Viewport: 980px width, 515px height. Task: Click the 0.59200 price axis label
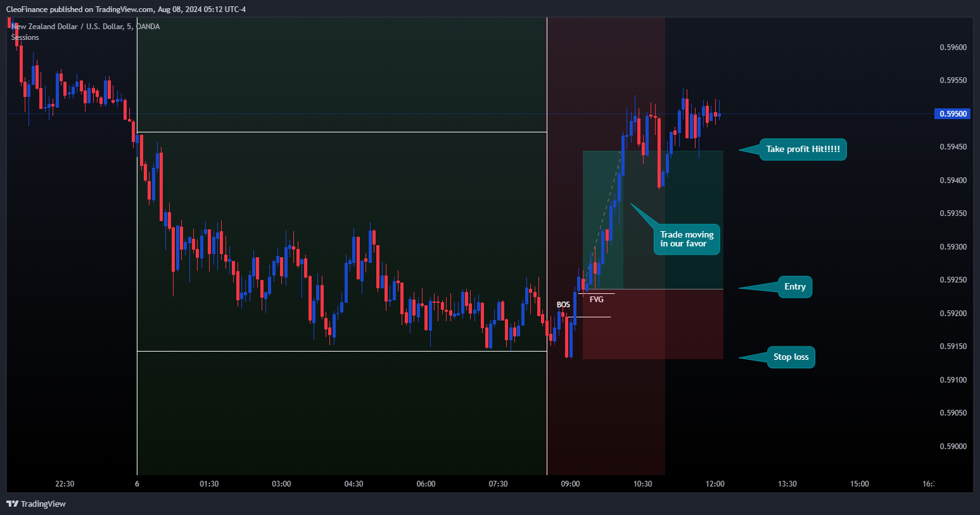(953, 314)
